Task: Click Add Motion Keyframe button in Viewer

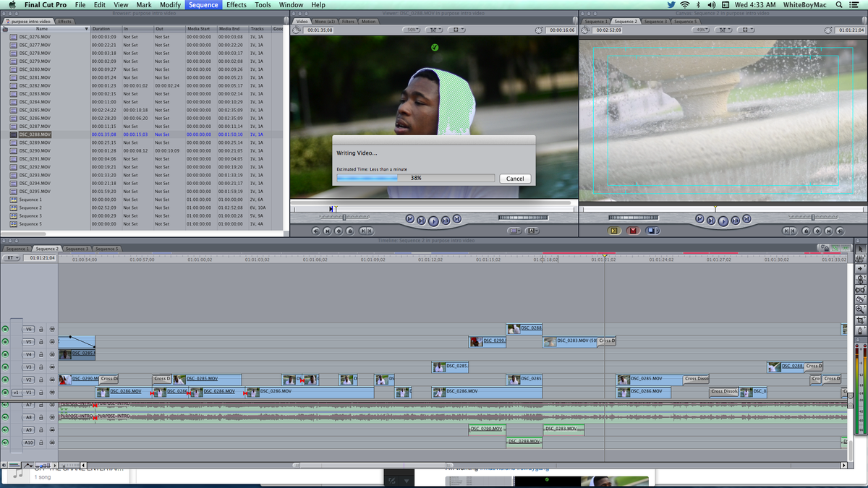Action: pos(339,231)
